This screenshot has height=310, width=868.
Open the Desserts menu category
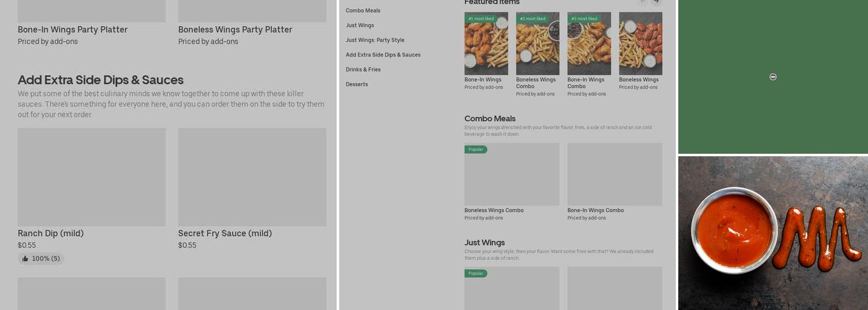tap(356, 84)
